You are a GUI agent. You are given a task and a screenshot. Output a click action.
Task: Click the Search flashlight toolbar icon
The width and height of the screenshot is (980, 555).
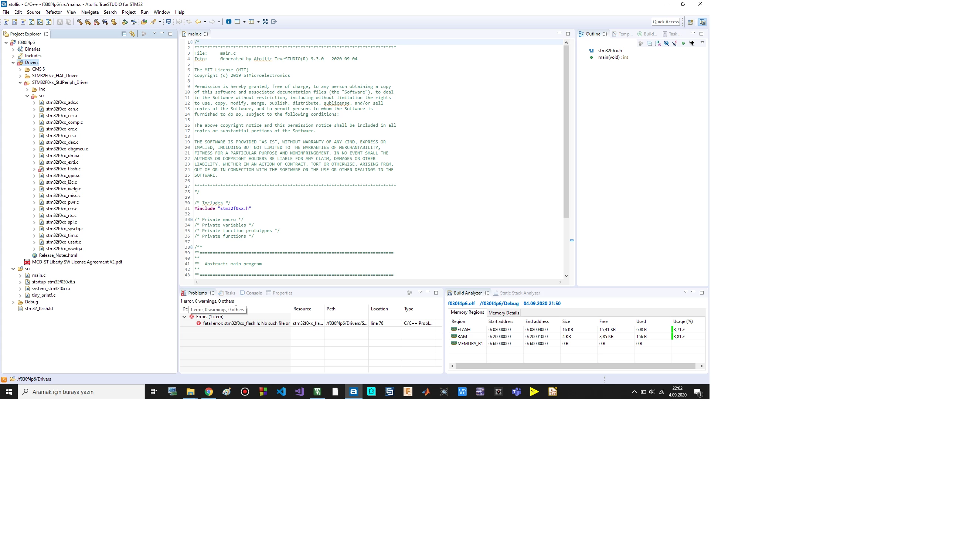point(153,22)
